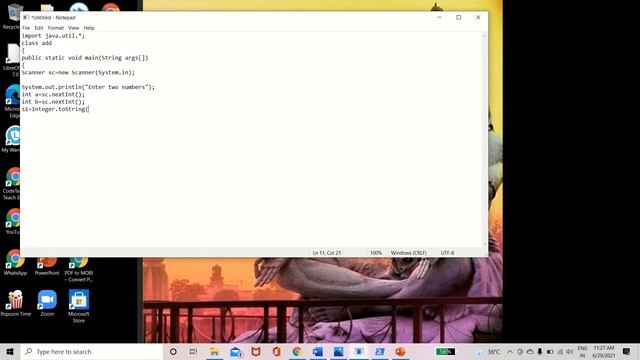This screenshot has height=360, width=640.
Task: Click the '100%' zoom status entry
Action: point(376,253)
